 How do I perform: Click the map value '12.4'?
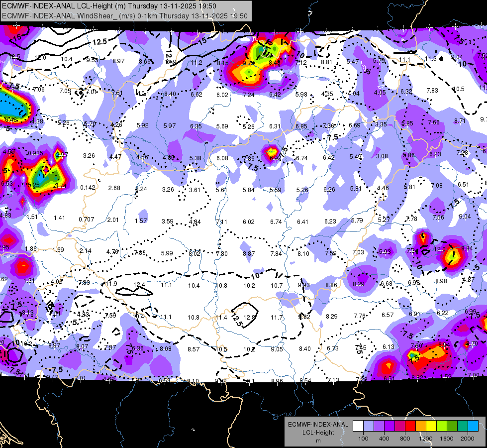(x=139, y=284)
